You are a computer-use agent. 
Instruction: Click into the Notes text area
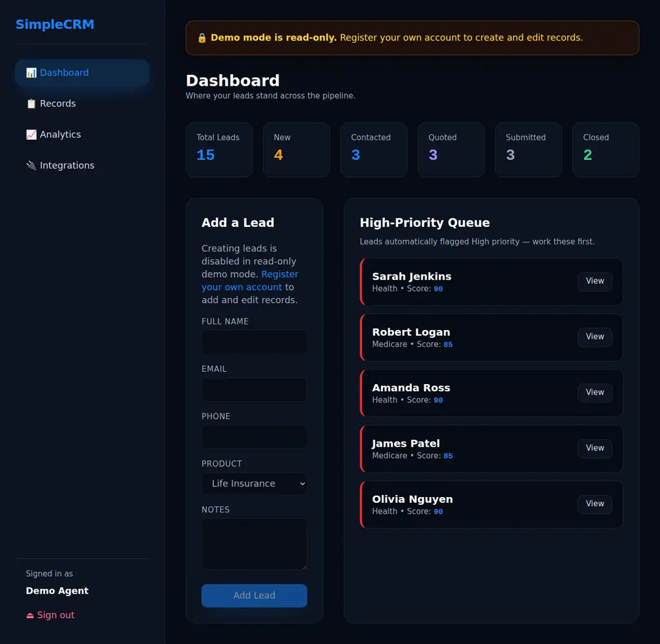point(254,544)
